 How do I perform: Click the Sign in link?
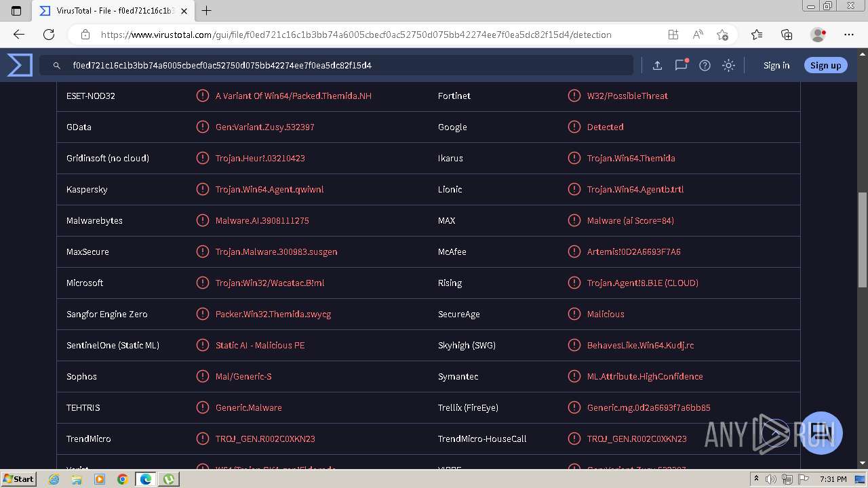pyautogui.click(x=776, y=65)
